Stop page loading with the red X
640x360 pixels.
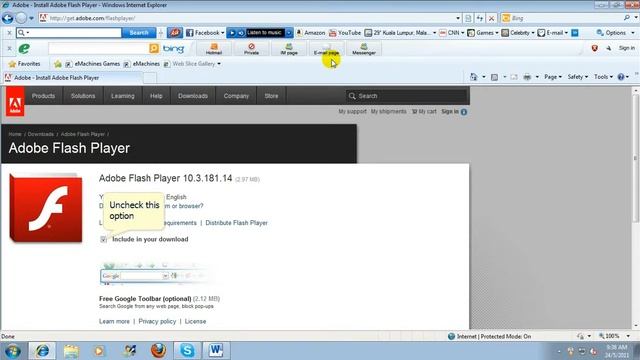(491, 18)
